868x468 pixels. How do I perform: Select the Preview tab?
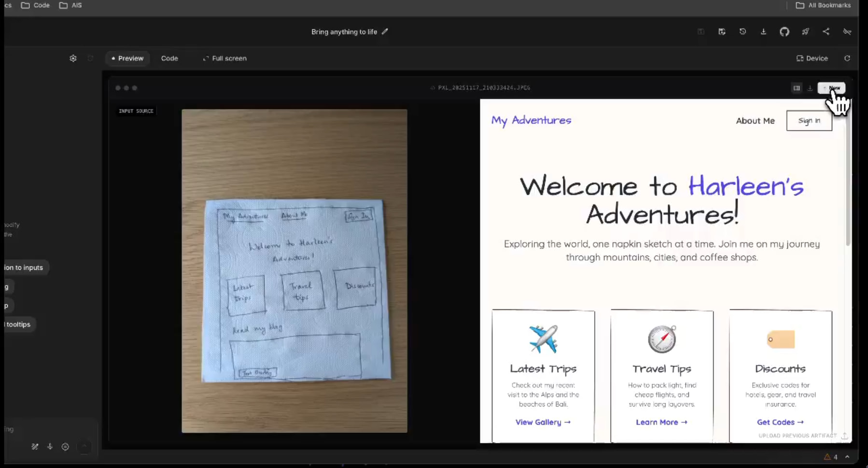pos(127,58)
